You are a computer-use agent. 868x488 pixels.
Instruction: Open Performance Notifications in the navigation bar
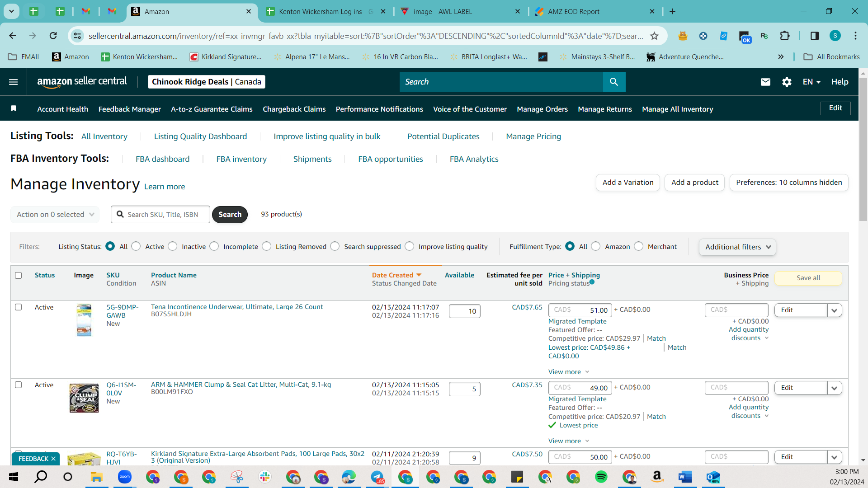[379, 109]
